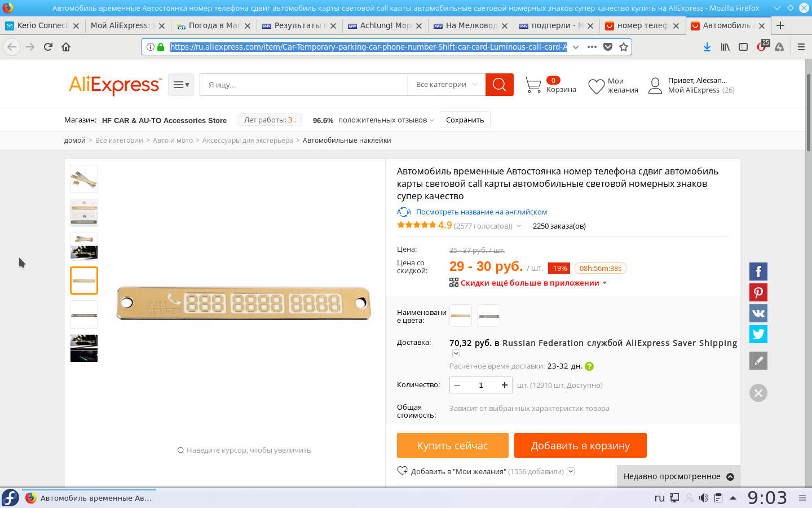Image resolution: width=812 pixels, height=508 pixels.
Task: Open the Firefox downloads arrow
Action: 707,47
